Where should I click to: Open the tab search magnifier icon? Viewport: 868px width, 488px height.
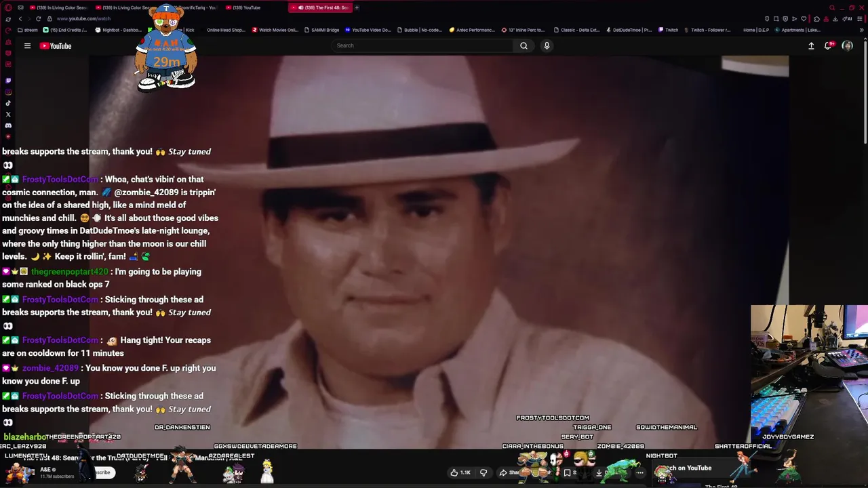(832, 7)
